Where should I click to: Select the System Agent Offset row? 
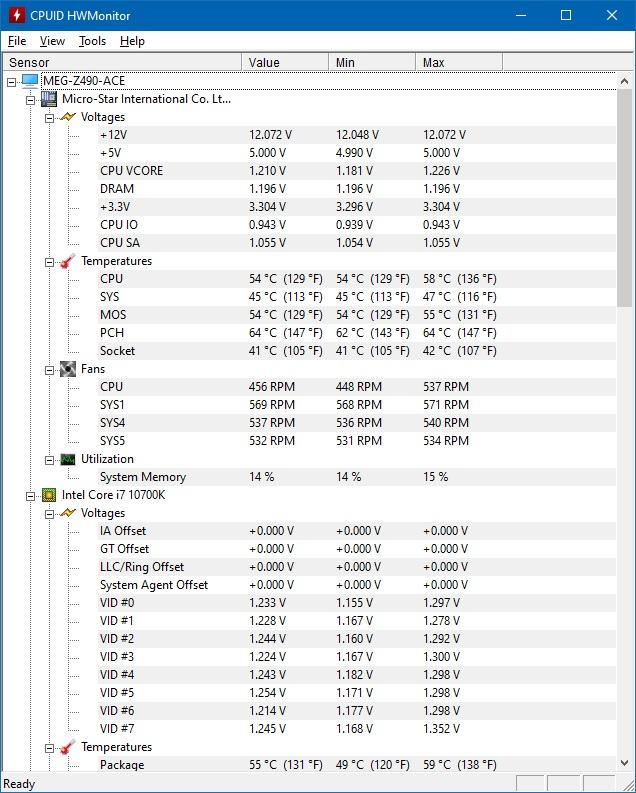pyautogui.click(x=357, y=585)
